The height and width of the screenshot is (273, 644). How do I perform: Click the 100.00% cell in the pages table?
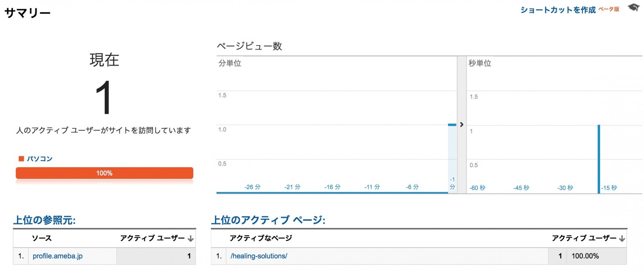pyautogui.click(x=585, y=256)
